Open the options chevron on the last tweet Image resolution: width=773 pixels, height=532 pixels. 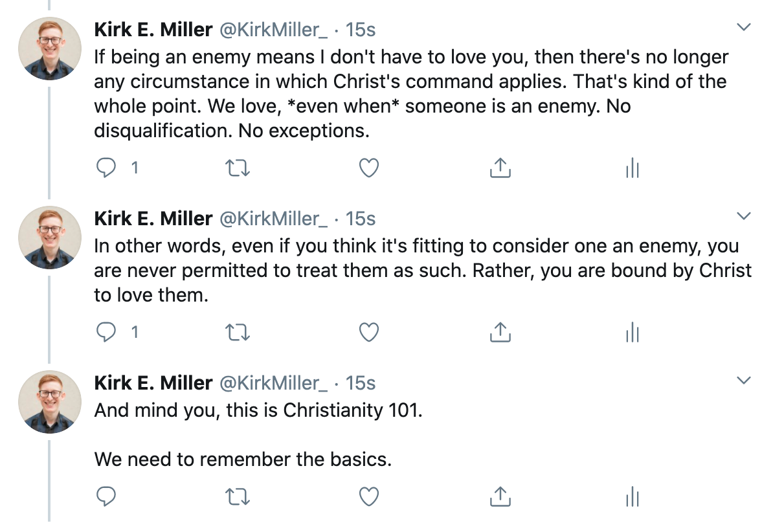point(745,380)
